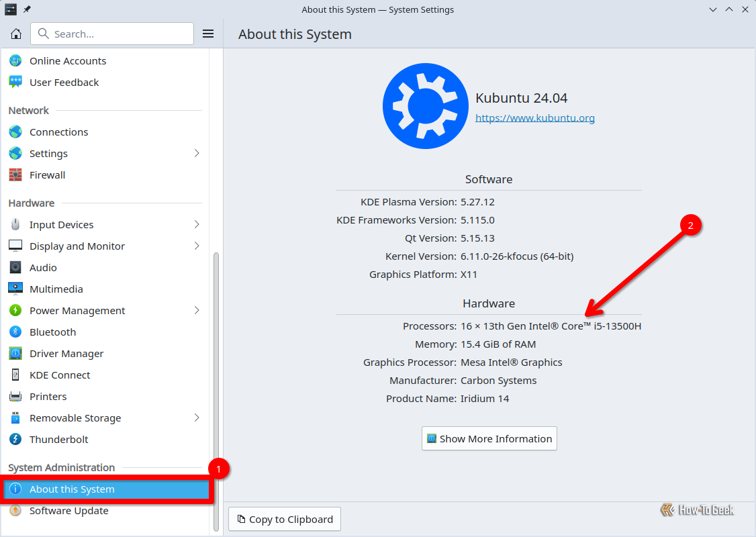
Task: Open the hamburger menu beside search
Action: coord(208,33)
